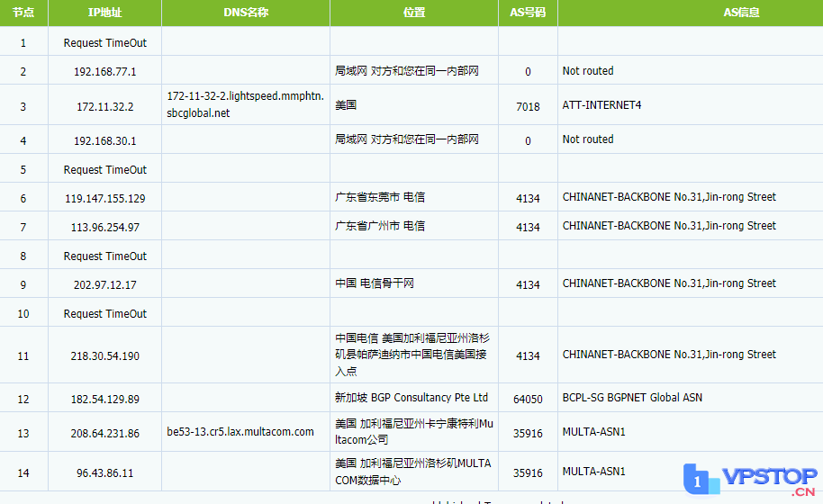Click location 中国电信 美国加利福尼亚州洛杉矶 text

[x=412, y=355]
